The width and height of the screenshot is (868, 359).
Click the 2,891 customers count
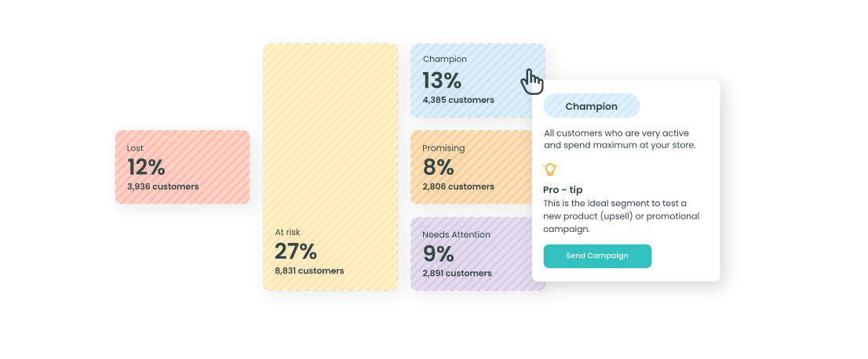coord(458,274)
